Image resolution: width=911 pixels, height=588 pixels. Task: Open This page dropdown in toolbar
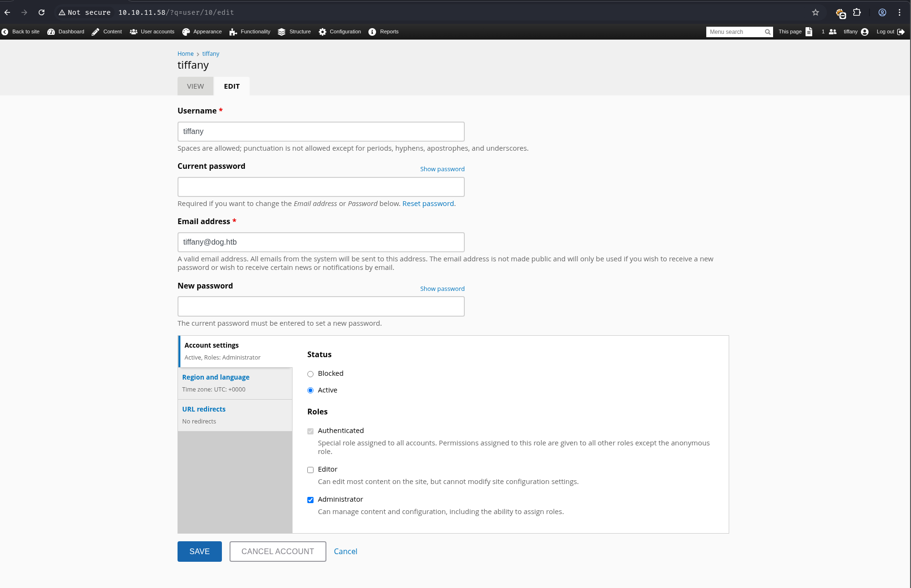tap(795, 32)
